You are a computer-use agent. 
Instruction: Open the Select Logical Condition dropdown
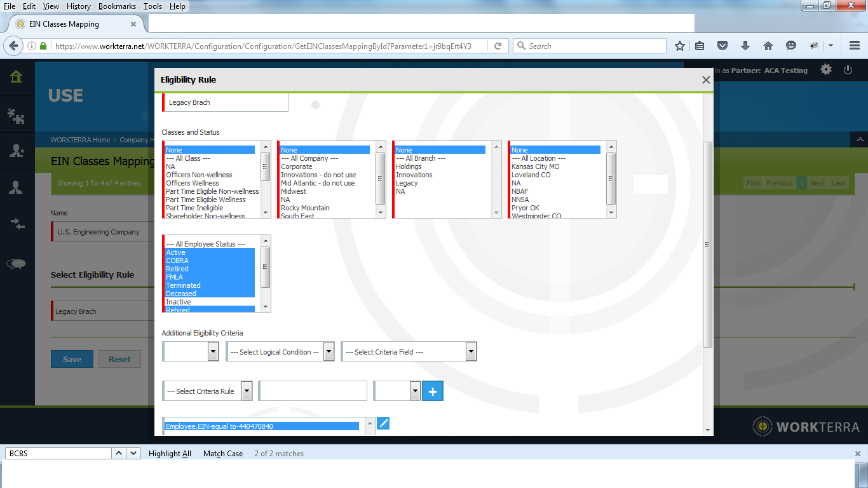[x=280, y=351]
